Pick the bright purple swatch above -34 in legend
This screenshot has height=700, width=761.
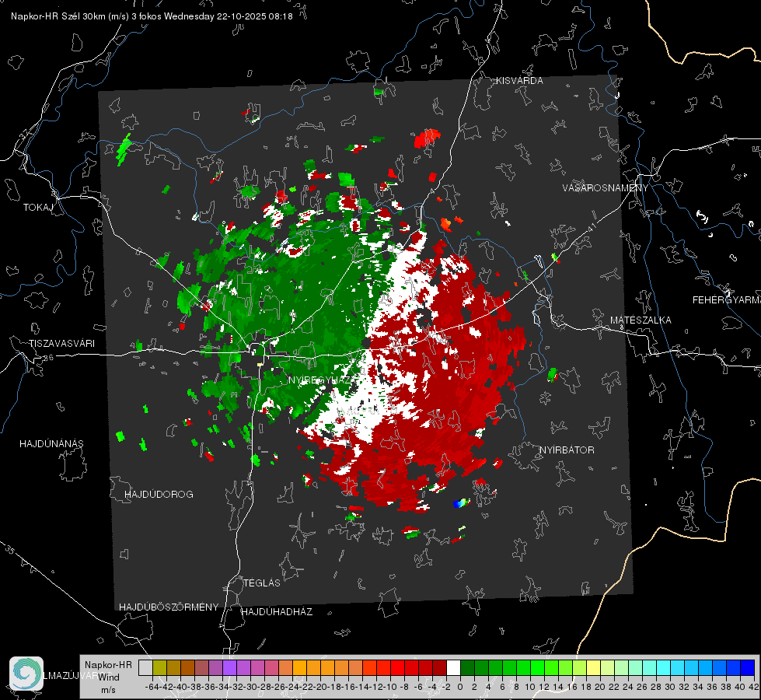point(229,667)
